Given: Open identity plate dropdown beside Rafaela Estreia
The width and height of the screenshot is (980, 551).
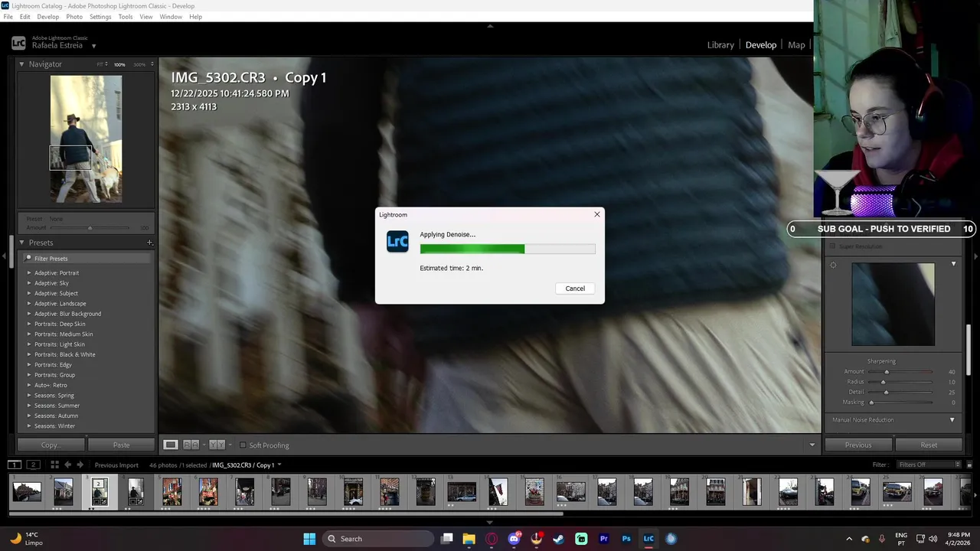Looking at the screenshot, I should pos(94,46).
